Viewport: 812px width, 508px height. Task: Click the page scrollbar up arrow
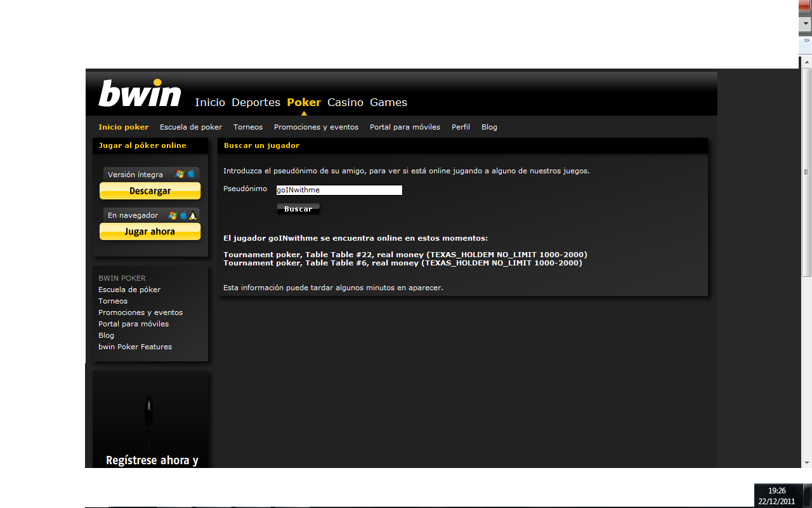tap(806, 62)
